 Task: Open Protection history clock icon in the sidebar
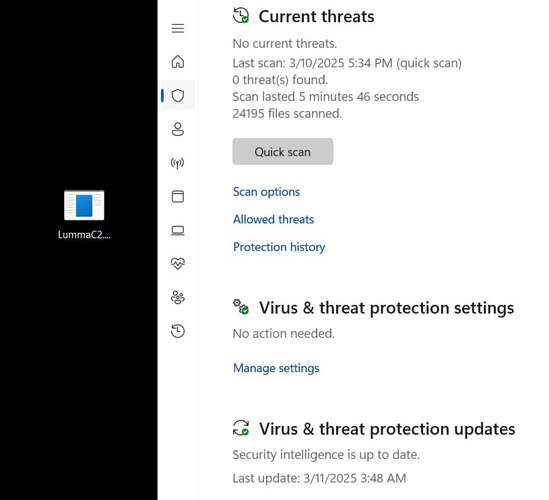click(178, 331)
